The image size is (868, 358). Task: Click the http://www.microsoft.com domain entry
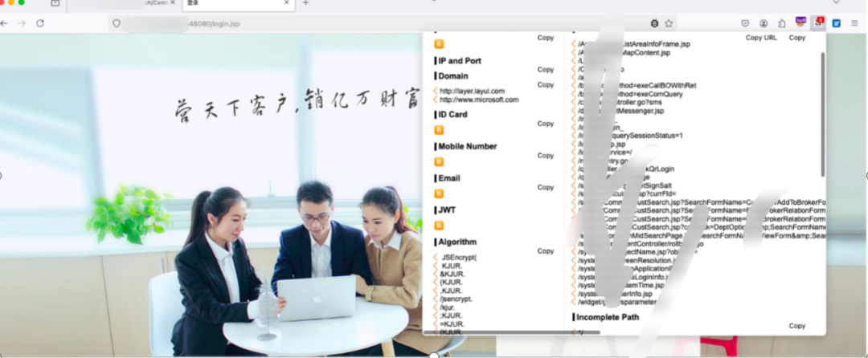tap(479, 100)
